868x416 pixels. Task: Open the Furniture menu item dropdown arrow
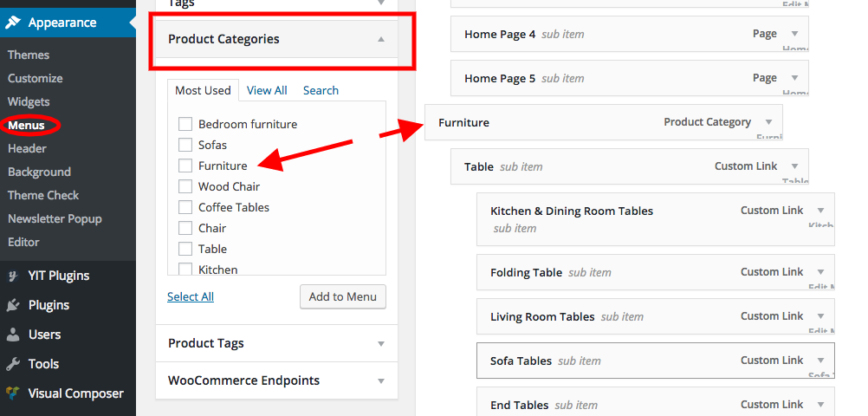(768, 122)
